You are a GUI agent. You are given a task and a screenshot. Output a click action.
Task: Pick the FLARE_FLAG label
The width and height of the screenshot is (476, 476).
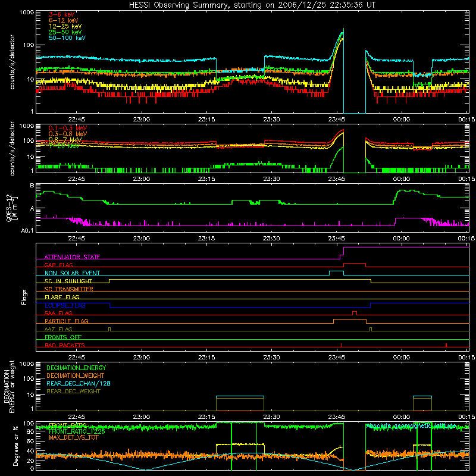pos(62,297)
